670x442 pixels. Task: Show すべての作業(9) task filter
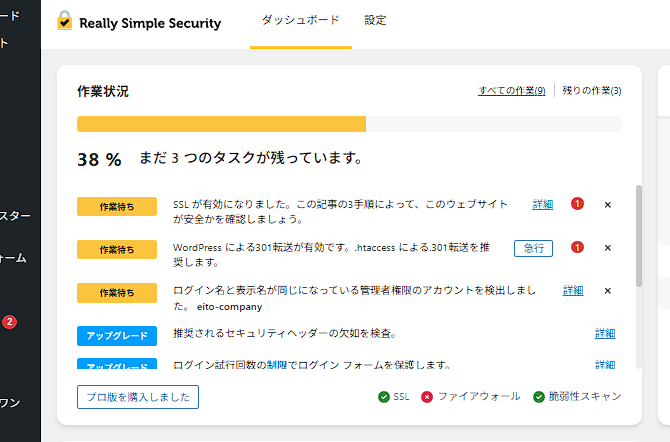click(x=511, y=91)
